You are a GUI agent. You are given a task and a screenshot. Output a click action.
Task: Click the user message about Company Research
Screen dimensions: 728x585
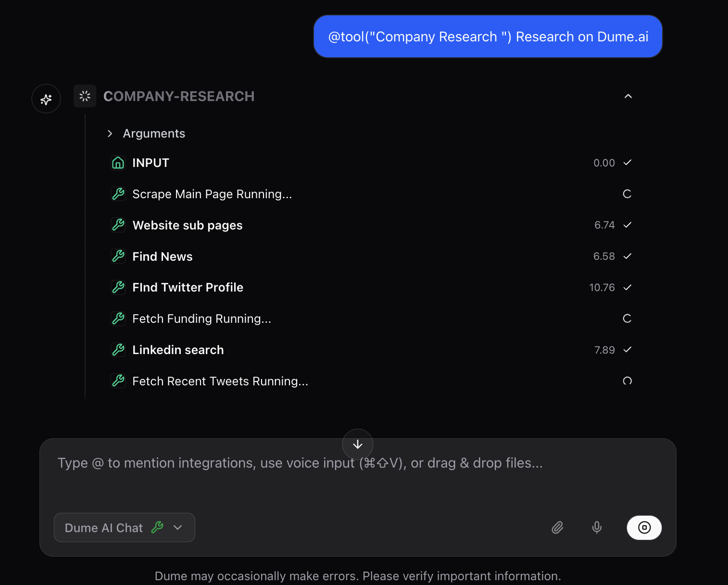(488, 36)
